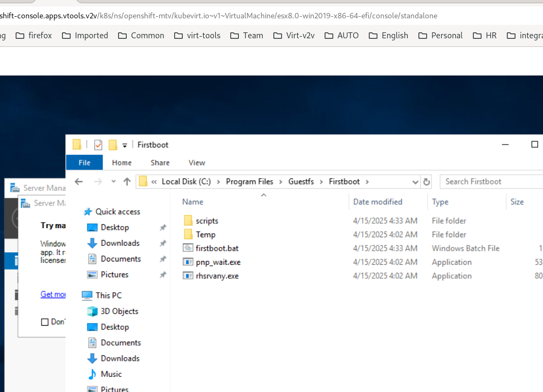Viewport: 543px width, 392px height.
Task: Click the pin icon beside Downloads
Action: pos(163,243)
